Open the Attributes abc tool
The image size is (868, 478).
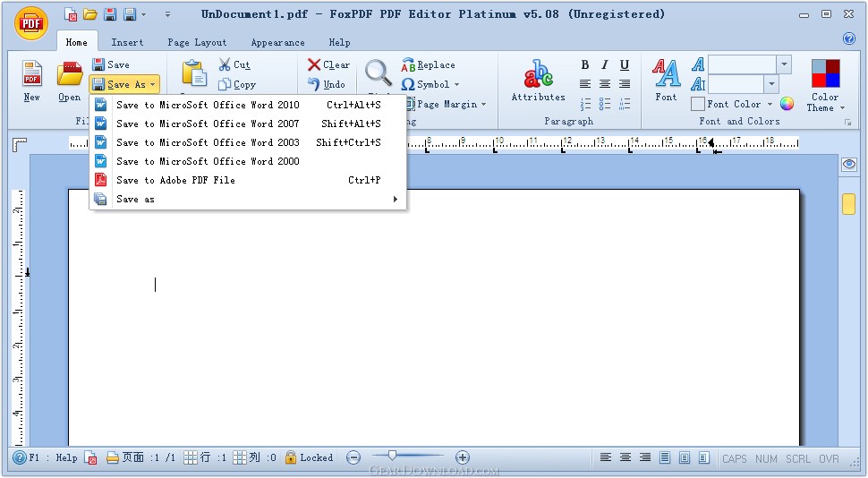click(538, 81)
